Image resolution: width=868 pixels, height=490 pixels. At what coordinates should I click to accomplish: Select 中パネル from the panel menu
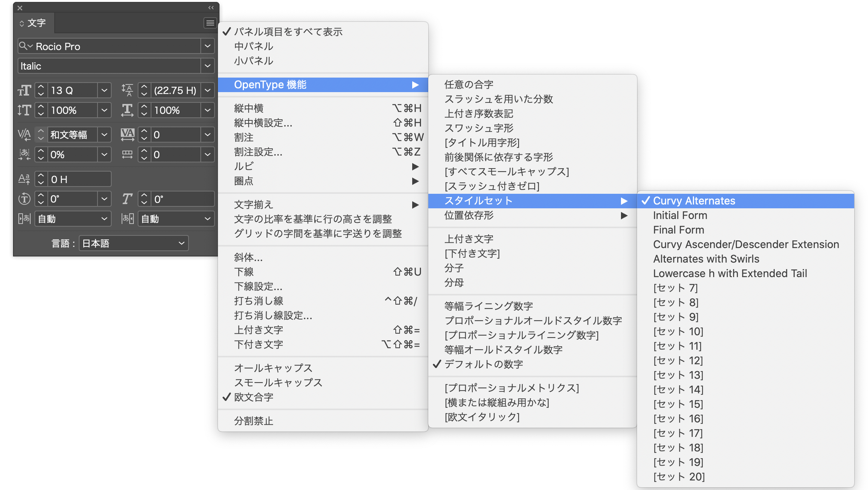coord(254,46)
